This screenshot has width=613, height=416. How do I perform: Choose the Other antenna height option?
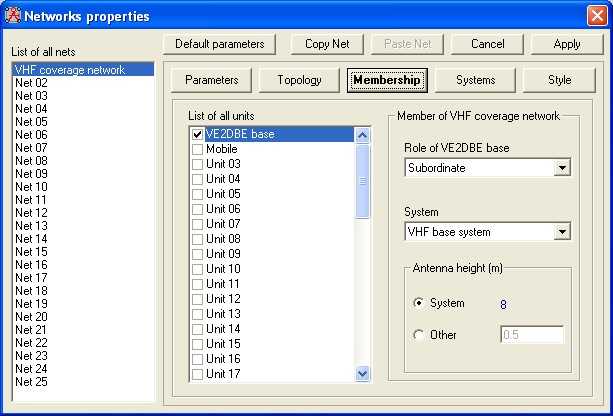[x=418, y=335]
